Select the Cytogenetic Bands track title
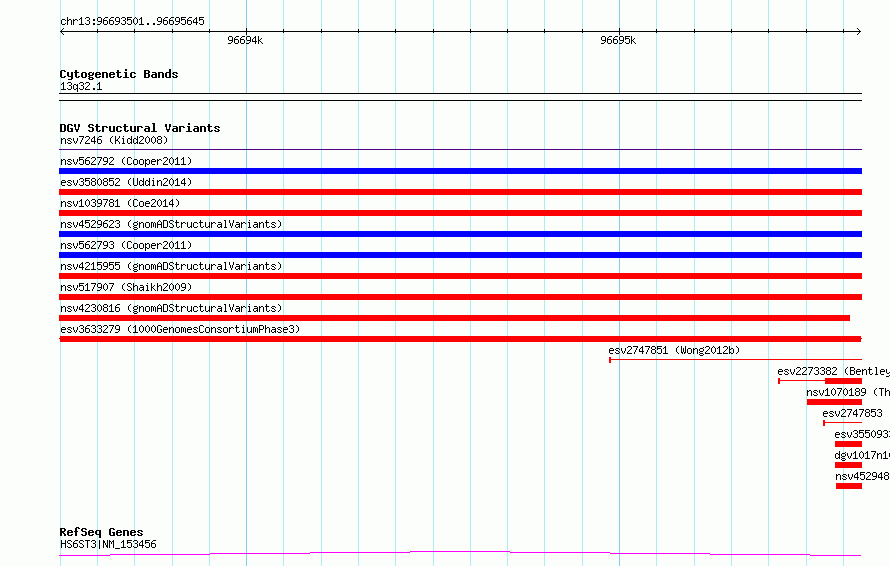Screen dimensions: 890x566 point(119,74)
